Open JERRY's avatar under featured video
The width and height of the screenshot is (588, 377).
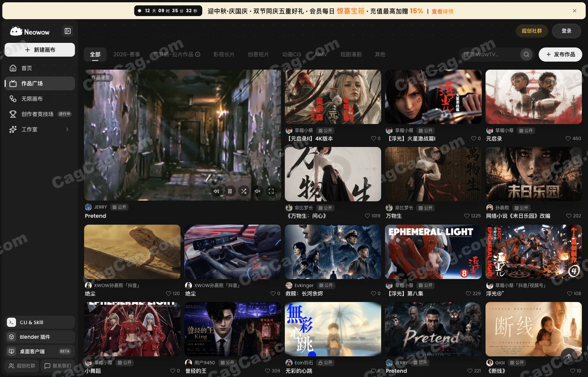(88, 207)
